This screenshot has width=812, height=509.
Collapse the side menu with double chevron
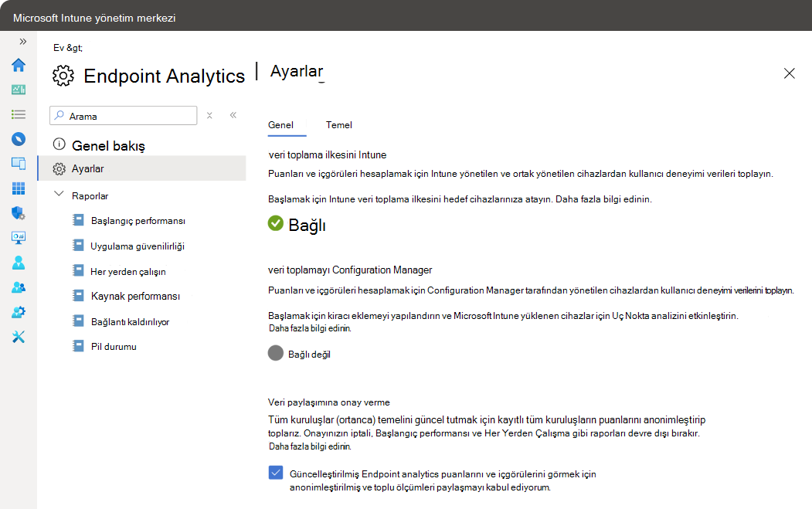(x=233, y=116)
